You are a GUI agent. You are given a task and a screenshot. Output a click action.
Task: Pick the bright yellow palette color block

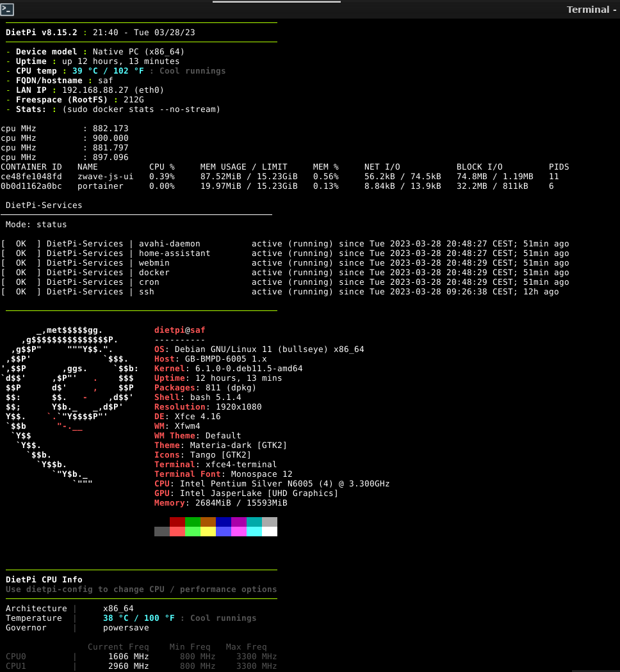(x=208, y=531)
